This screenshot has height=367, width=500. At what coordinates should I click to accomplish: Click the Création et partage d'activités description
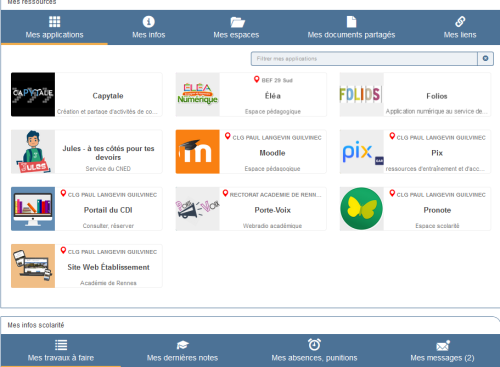pyautogui.click(x=107, y=112)
